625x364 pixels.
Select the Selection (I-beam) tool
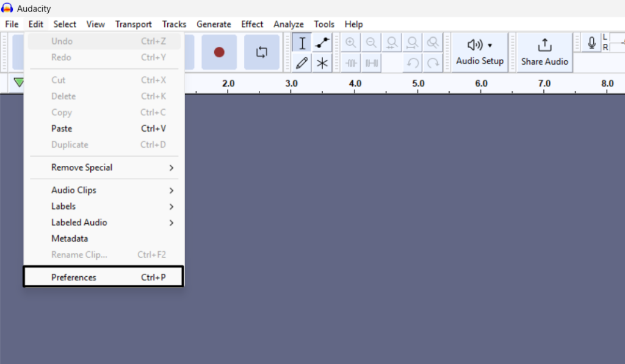(x=302, y=43)
